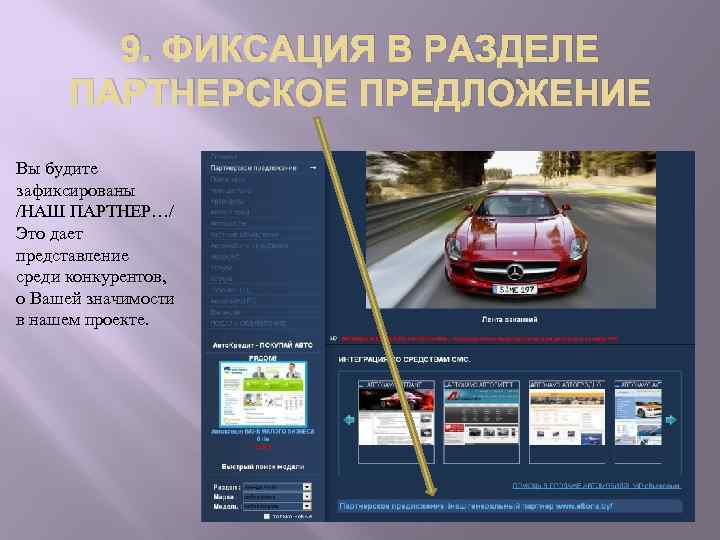Click the red Mercedes main photo
720x540 pixels.
[511, 230]
